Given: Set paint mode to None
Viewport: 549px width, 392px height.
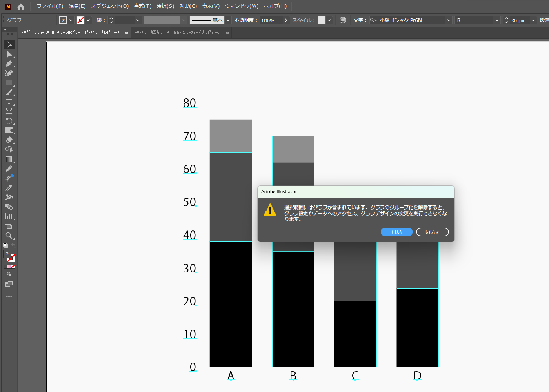Looking at the screenshot, I should tap(13, 267).
